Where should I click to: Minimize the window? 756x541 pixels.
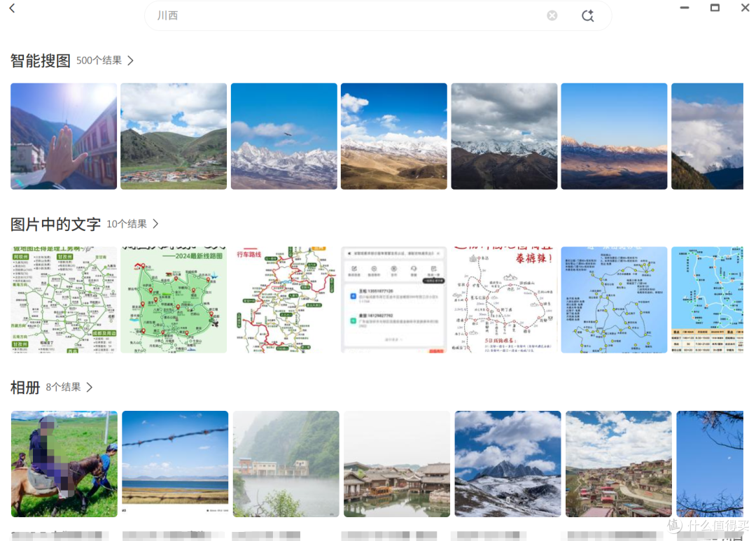(684, 8)
